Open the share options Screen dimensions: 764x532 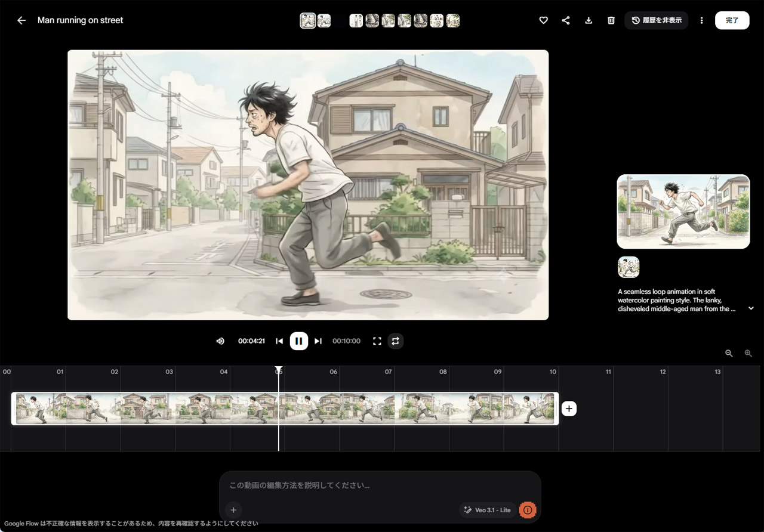[x=566, y=20]
